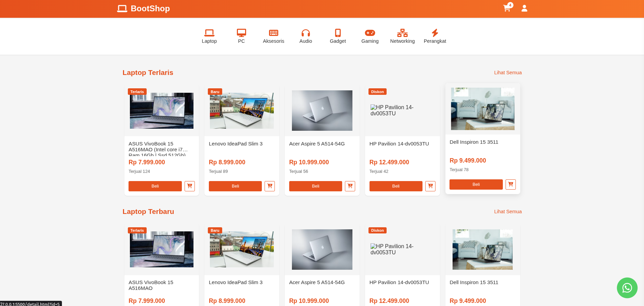Open the Networking category

pos(402,36)
